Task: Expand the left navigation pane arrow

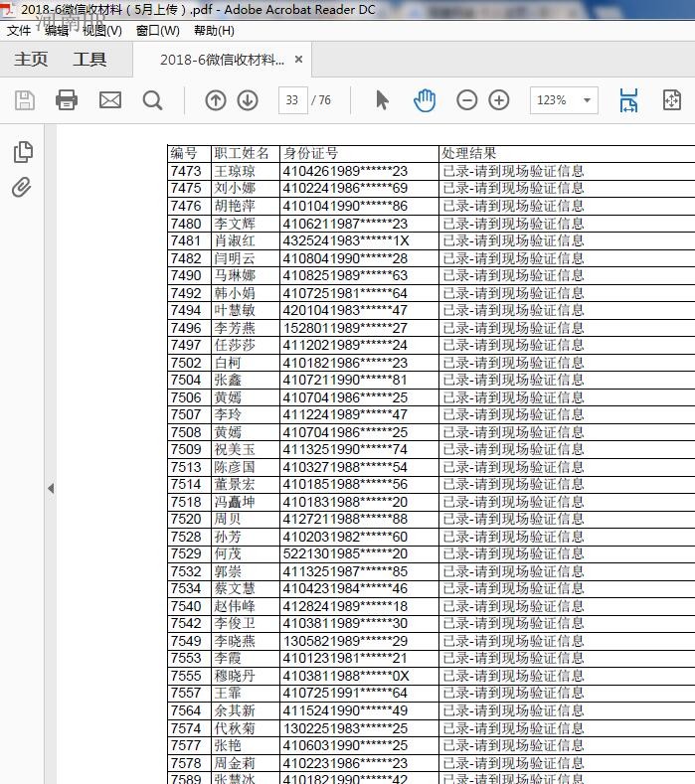Action: pyautogui.click(x=51, y=489)
